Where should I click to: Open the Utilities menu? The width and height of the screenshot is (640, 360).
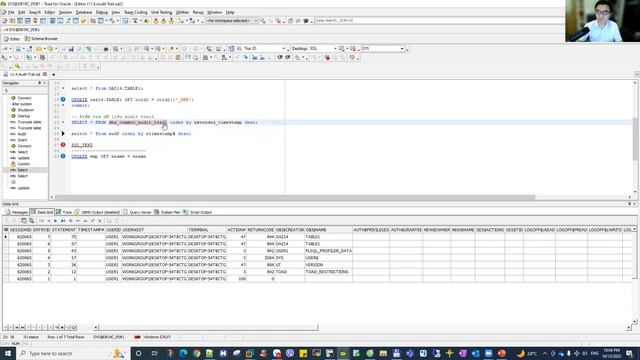coord(182,12)
